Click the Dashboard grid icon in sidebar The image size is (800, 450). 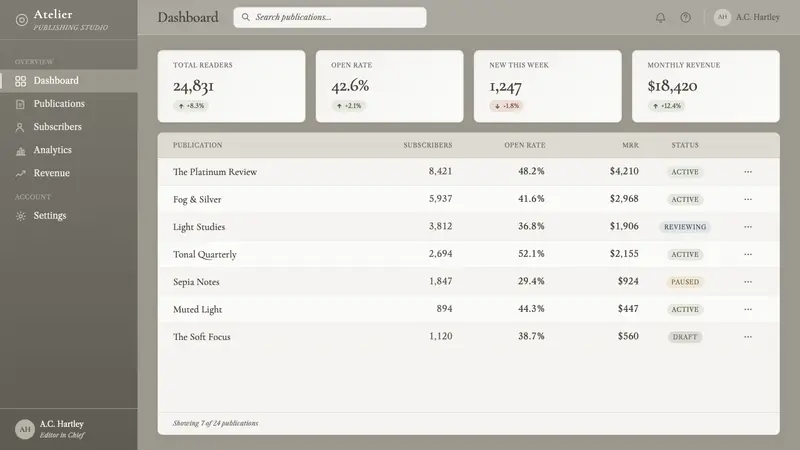click(20, 81)
